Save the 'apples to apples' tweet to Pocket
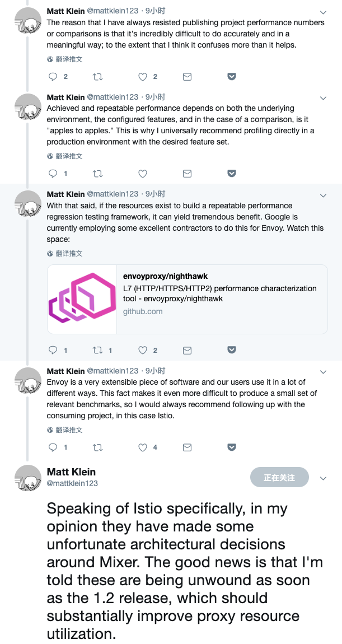The height and width of the screenshot is (644, 342). click(x=231, y=174)
